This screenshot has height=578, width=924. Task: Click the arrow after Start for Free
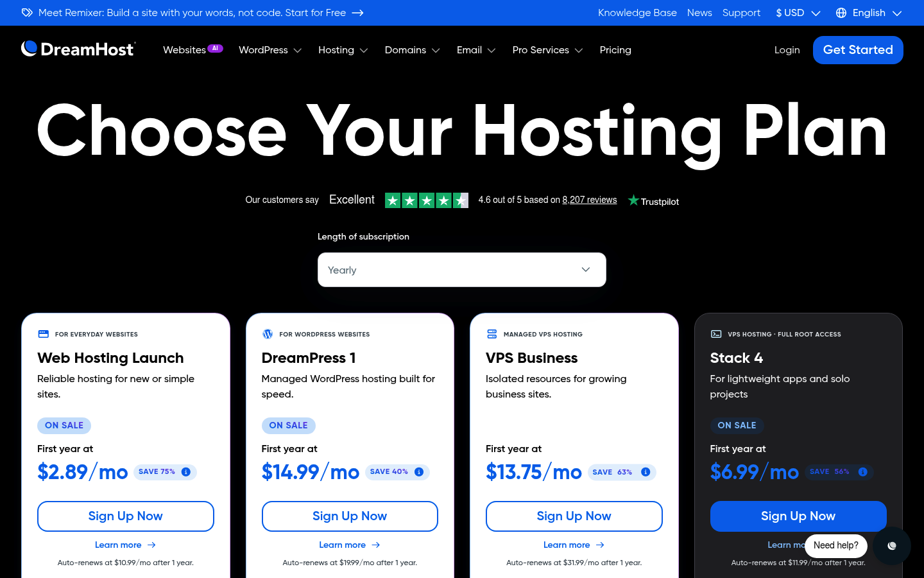(x=358, y=13)
